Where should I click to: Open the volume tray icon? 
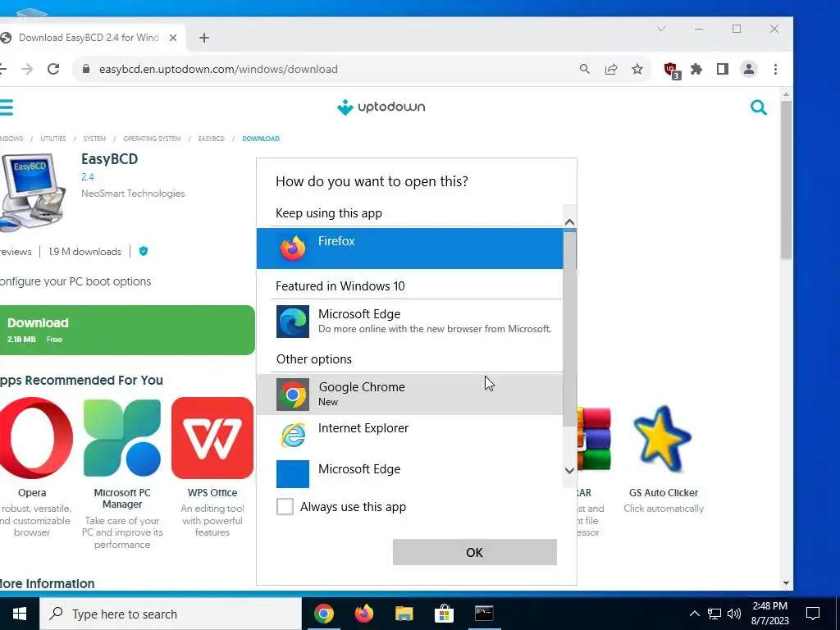point(734,614)
